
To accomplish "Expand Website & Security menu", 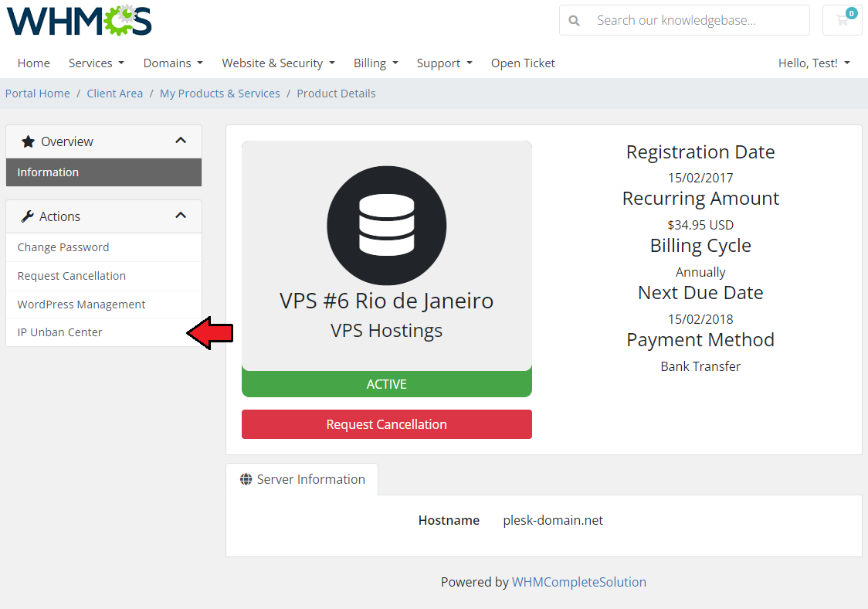I will tap(279, 63).
